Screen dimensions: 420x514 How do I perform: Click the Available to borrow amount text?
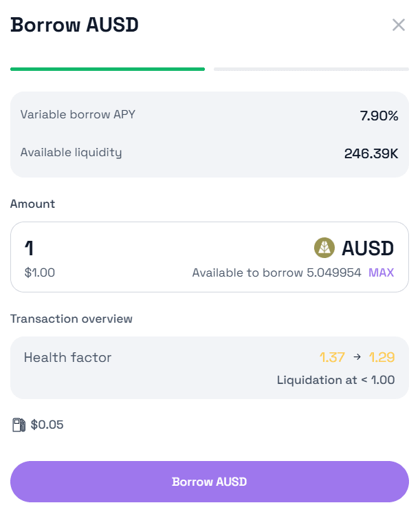[x=276, y=272]
